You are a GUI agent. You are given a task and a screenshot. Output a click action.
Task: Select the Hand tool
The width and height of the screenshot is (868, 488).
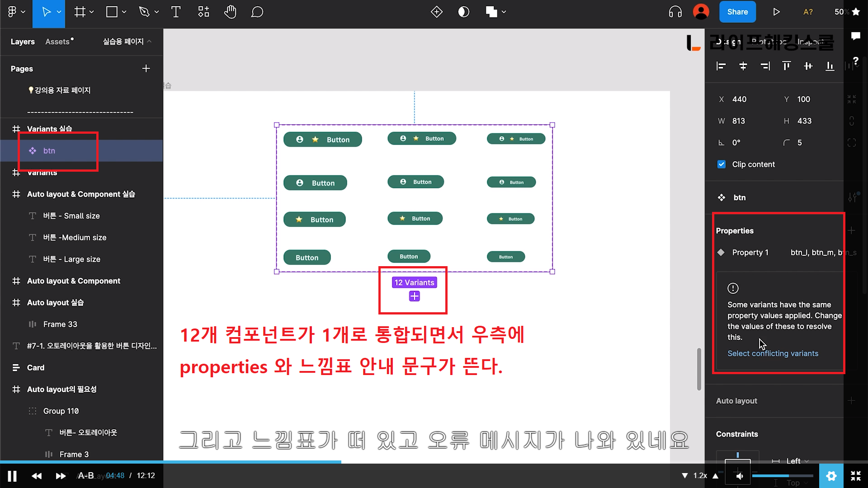(230, 12)
